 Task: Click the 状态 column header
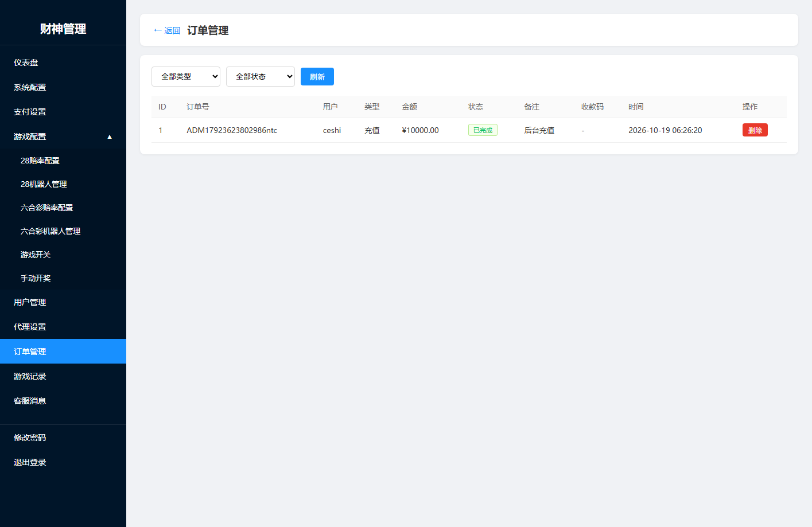[476, 107]
